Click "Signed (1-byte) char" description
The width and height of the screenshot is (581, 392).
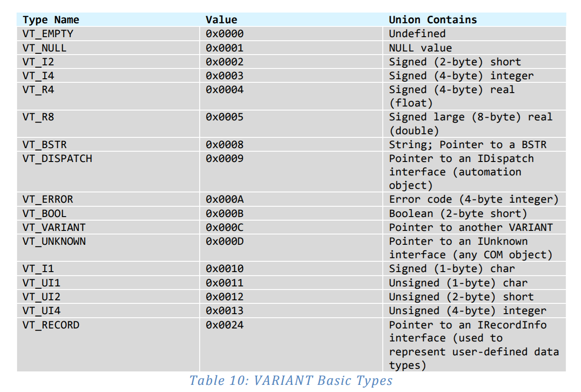pos(452,268)
